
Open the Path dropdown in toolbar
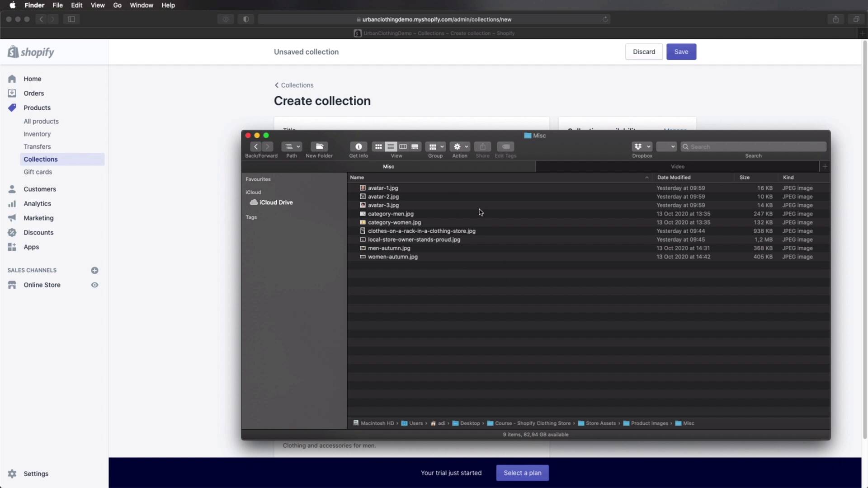pos(292,147)
